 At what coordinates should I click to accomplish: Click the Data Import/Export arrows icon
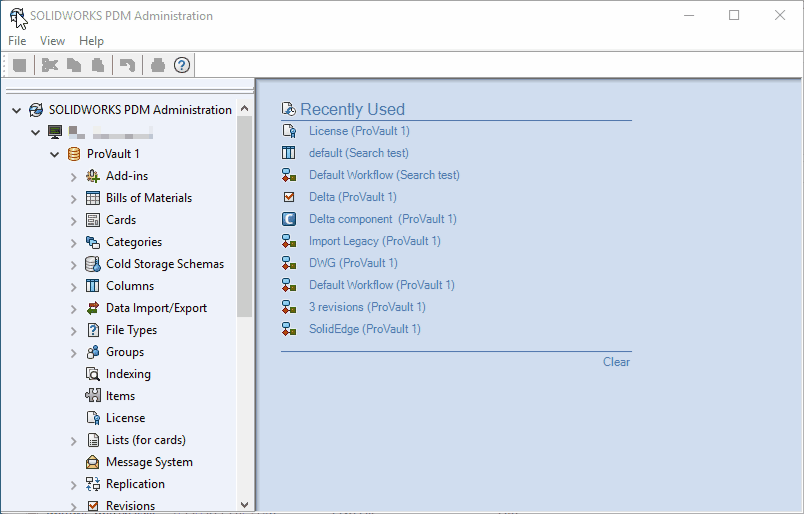(x=93, y=308)
